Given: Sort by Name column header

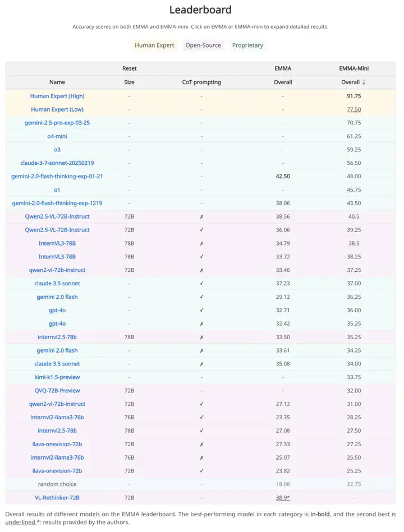Looking at the screenshot, I should pyautogui.click(x=57, y=82).
